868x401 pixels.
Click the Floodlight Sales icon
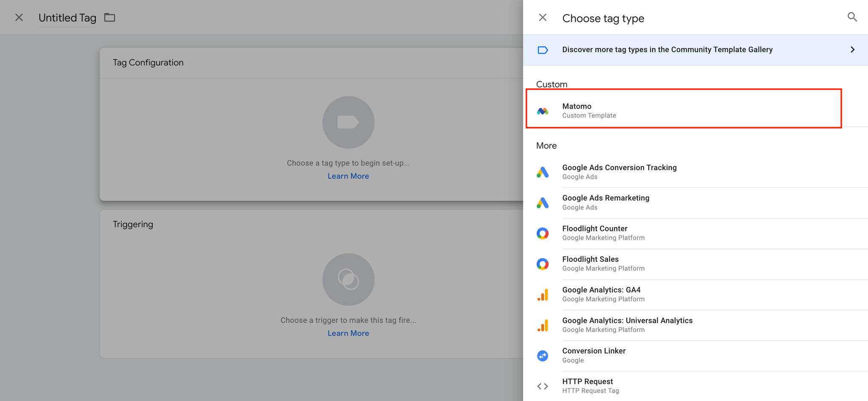[542, 264]
